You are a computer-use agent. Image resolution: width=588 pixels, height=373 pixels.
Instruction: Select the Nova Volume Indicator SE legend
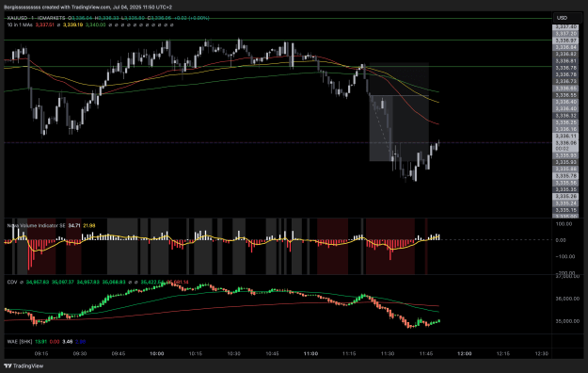[x=36, y=225]
